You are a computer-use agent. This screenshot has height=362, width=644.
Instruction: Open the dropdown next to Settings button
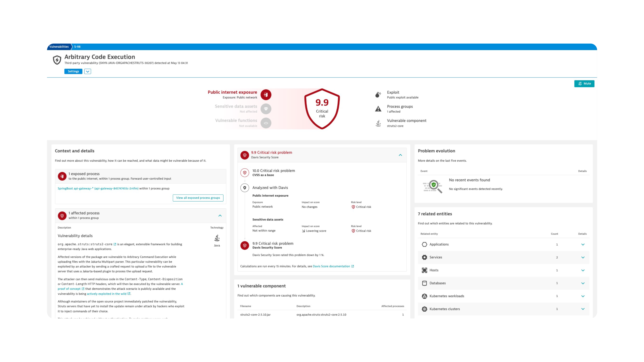[x=87, y=72]
